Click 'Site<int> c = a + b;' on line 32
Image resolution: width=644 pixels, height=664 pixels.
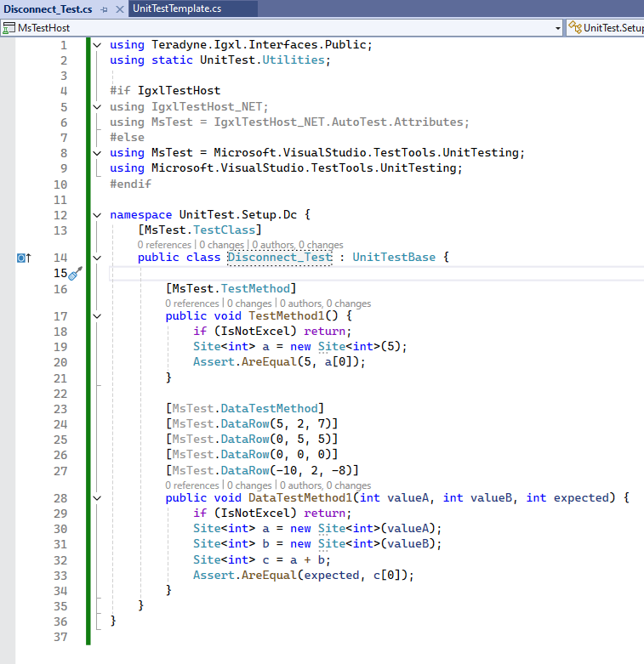pyautogui.click(x=262, y=560)
